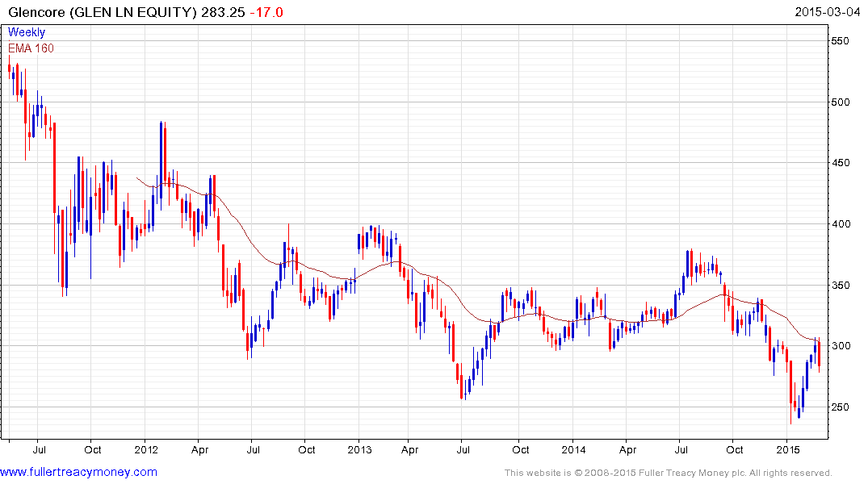Click the 2015 label on the time axis
Screen dimensions: 868x484
coord(788,449)
